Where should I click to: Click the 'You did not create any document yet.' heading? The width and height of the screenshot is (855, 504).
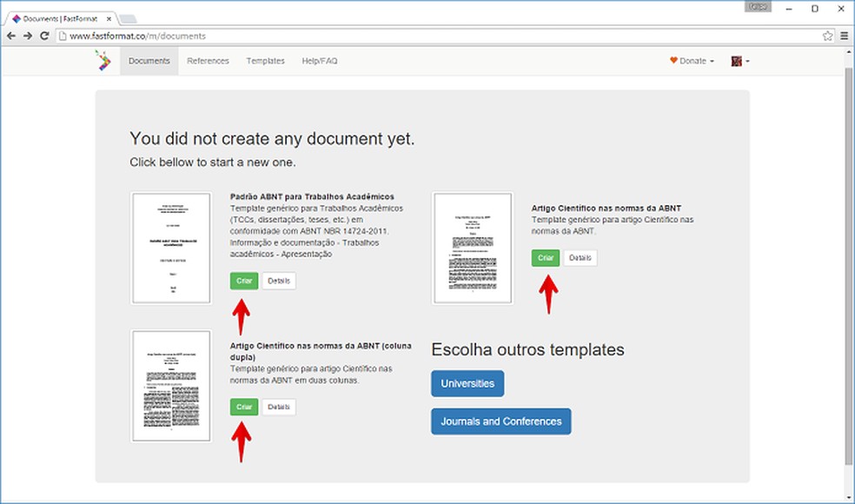pos(272,138)
